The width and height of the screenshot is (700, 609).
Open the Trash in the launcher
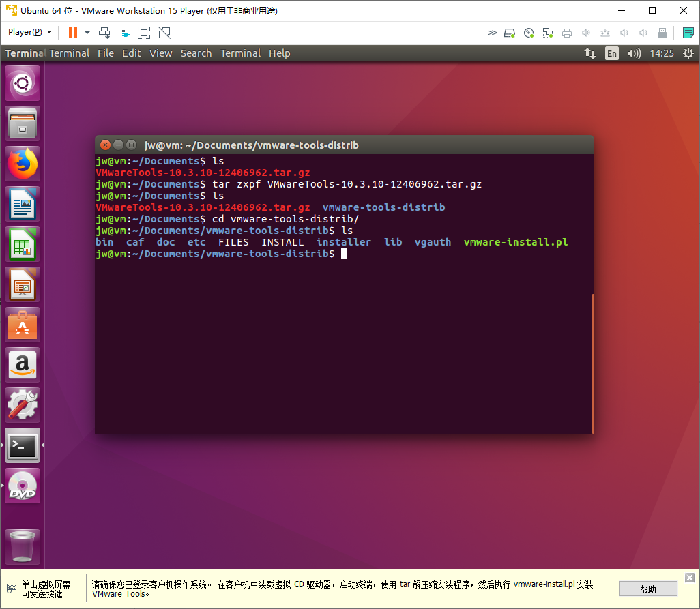point(23,546)
